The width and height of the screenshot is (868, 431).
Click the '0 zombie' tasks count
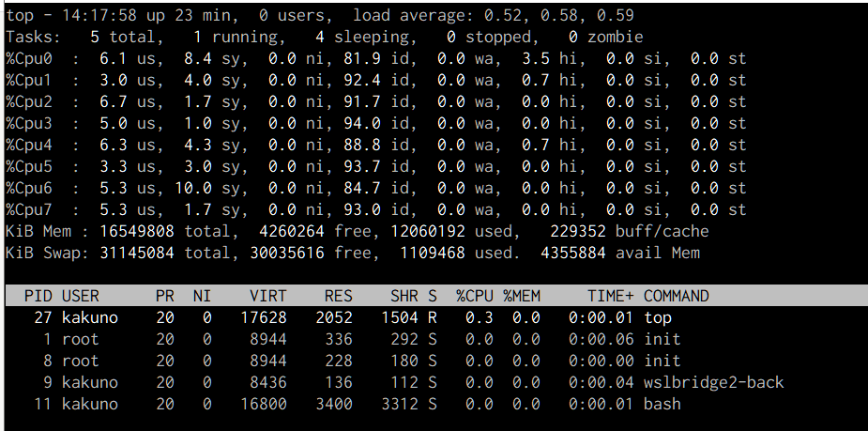605,37
